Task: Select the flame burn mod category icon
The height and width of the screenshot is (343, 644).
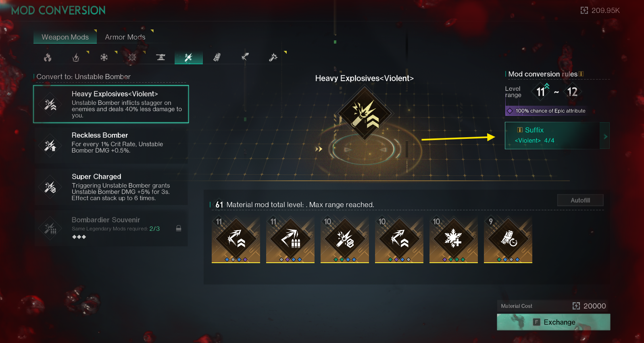Action: point(48,57)
